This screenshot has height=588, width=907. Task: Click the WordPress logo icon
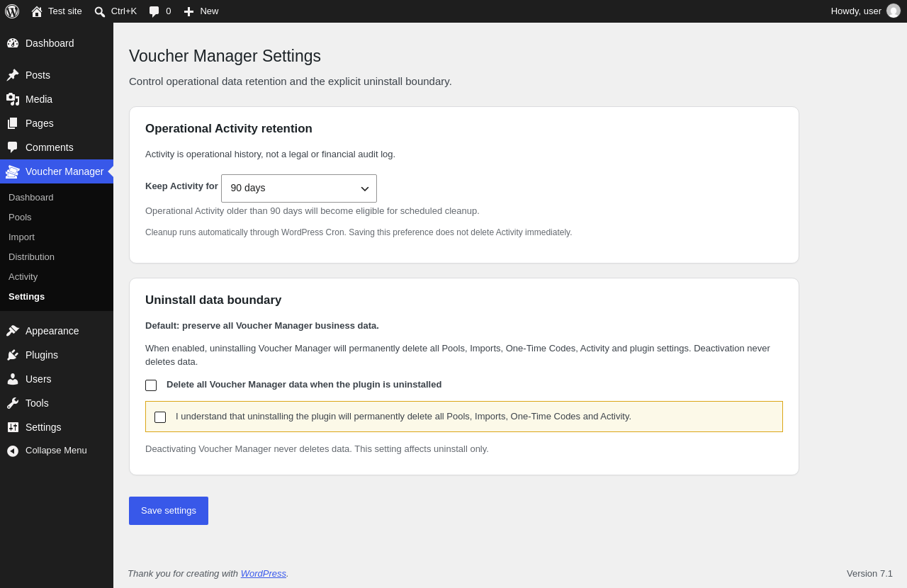pos(12,11)
